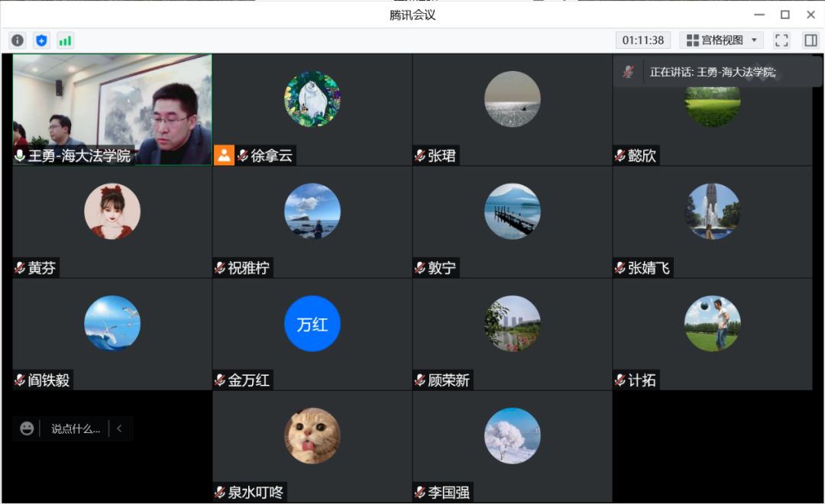Maximize the 腾讯会议 window
Screen dimensions: 825x504
click(785, 15)
